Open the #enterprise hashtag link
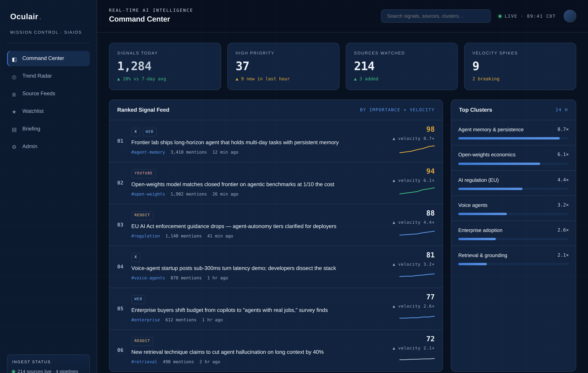This screenshot has height=373, width=588. click(x=146, y=320)
